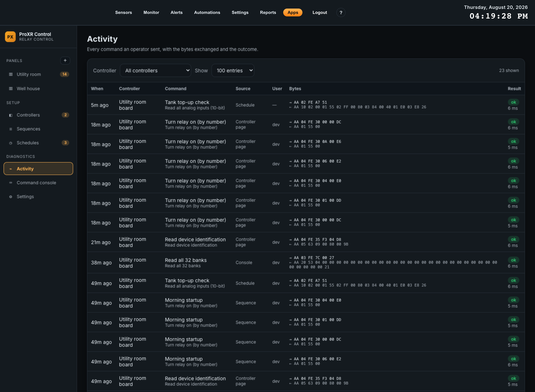535x392 pixels.
Task: Click the ok badge in the 38m ago row
Action: (x=513, y=260)
